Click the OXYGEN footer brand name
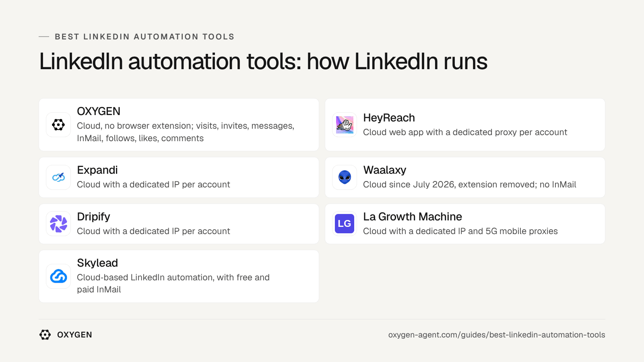The height and width of the screenshot is (362, 644). click(x=74, y=335)
